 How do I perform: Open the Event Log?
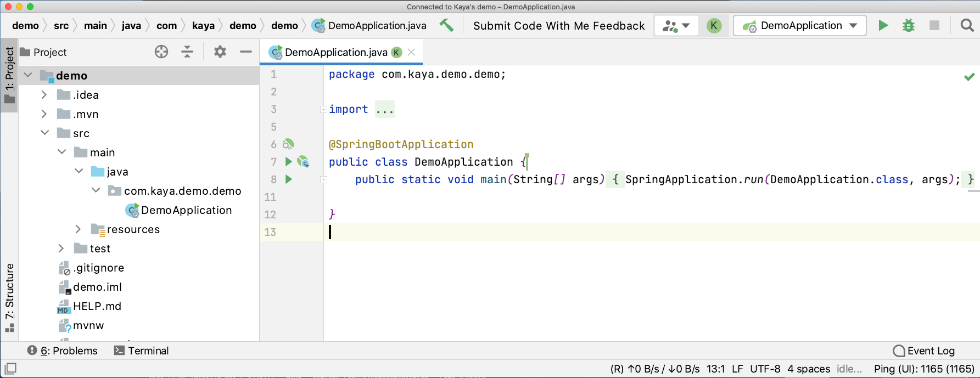coord(924,351)
